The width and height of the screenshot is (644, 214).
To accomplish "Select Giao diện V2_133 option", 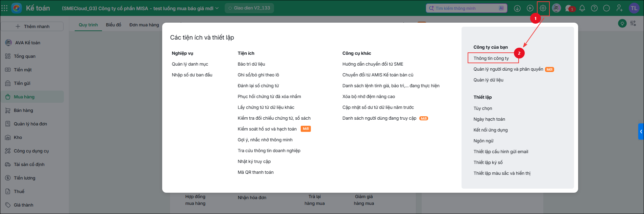I will point(249,8).
